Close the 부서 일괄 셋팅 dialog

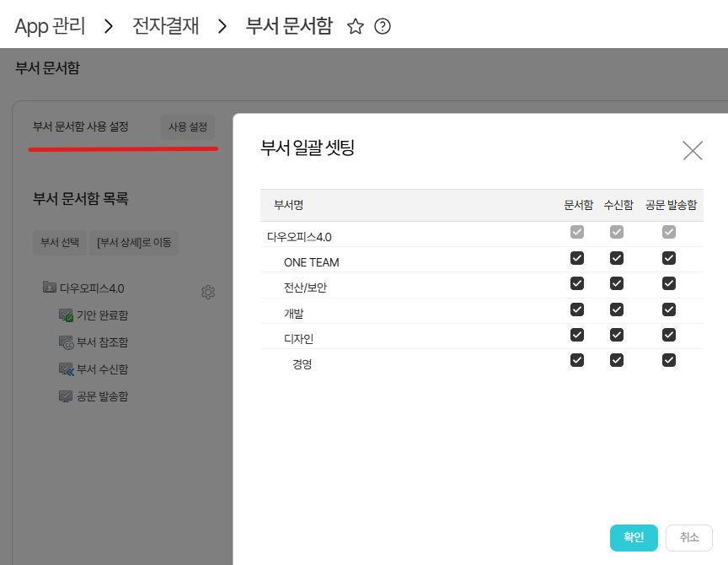pyautogui.click(x=693, y=150)
